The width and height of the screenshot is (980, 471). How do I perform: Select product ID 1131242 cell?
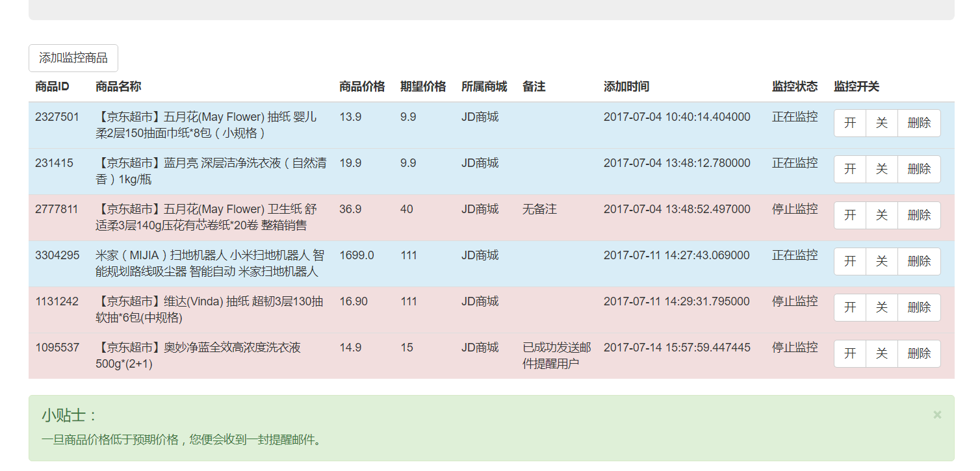[x=57, y=301]
